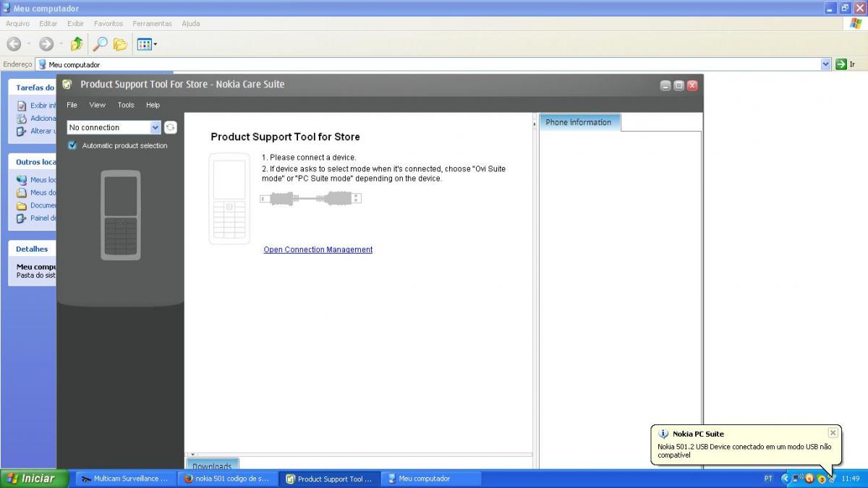The image size is (868, 488).
Task: Expand the address bar dropdown arrow
Action: [826, 64]
